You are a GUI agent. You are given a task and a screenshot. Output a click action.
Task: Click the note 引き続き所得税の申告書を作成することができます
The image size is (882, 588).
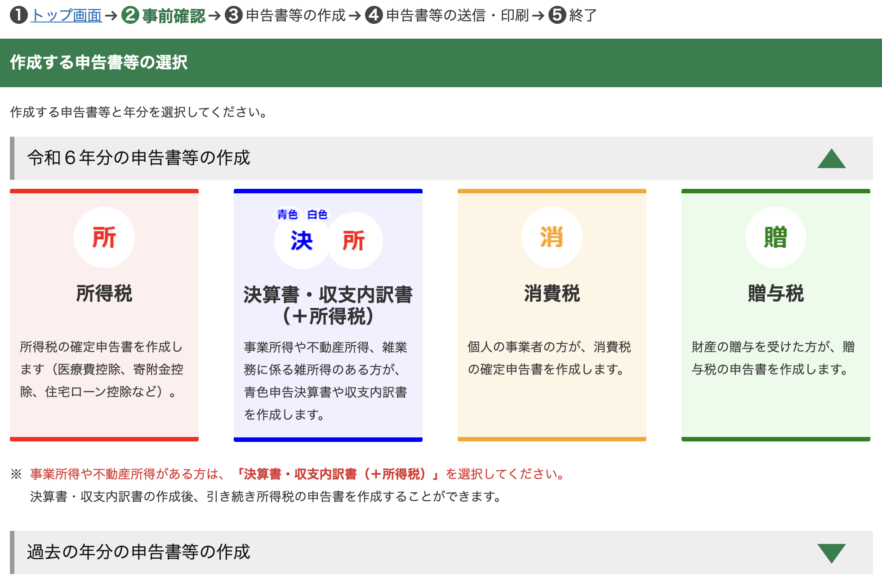[x=355, y=496]
